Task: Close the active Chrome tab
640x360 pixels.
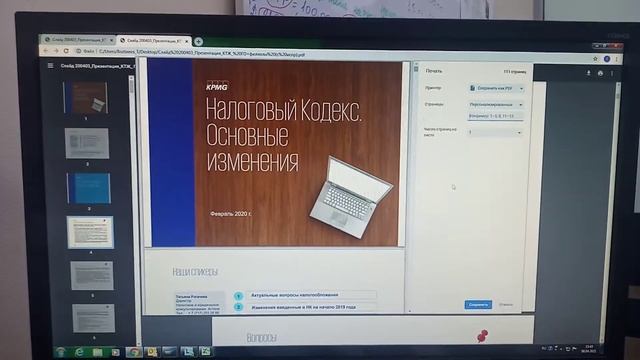Action: [187, 41]
